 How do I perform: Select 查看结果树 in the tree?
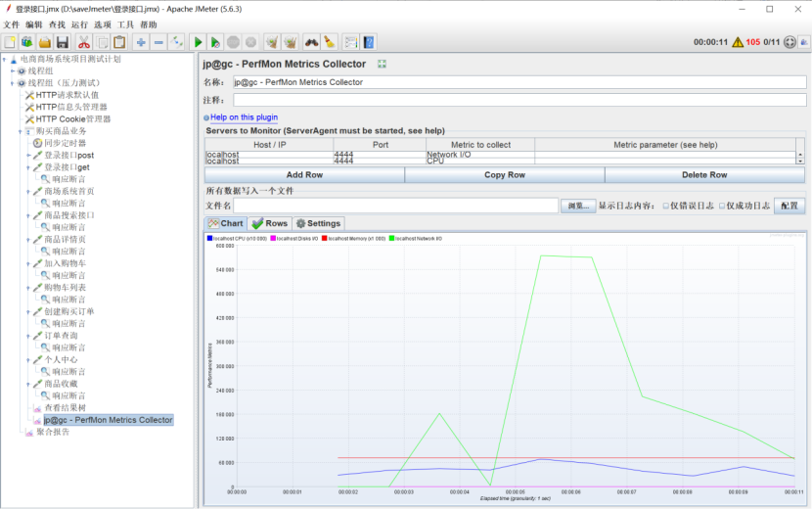tap(65, 408)
